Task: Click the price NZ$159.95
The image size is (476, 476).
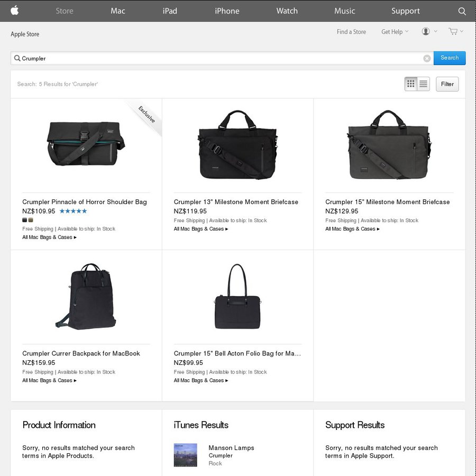Action: pyautogui.click(x=39, y=362)
